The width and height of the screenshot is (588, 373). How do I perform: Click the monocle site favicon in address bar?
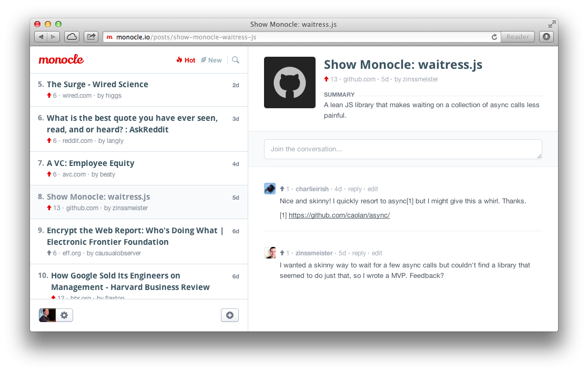109,37
